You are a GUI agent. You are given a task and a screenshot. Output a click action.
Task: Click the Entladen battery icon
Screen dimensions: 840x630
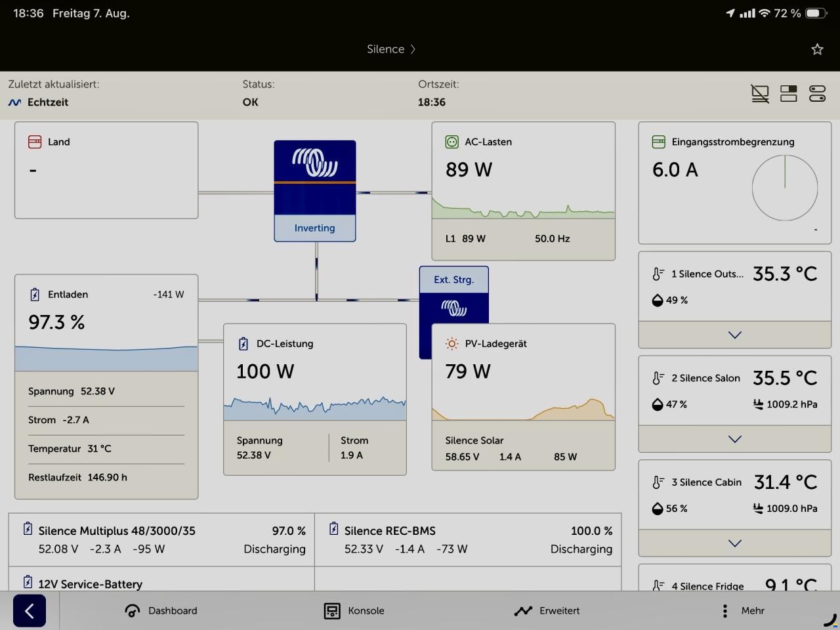click(35, 295)
